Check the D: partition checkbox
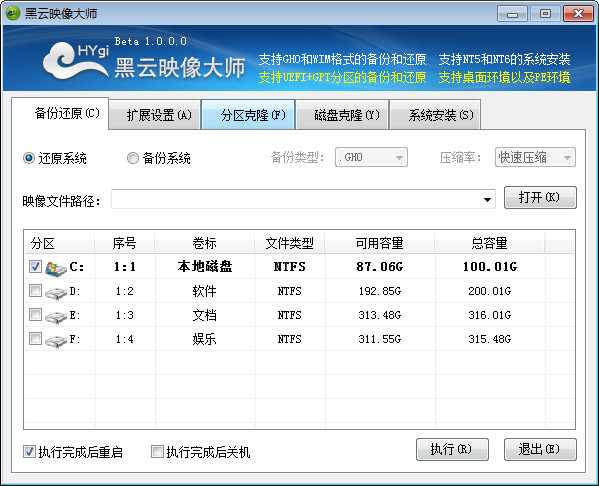Screen dimensions: 599x486 (x=35, y=291)
